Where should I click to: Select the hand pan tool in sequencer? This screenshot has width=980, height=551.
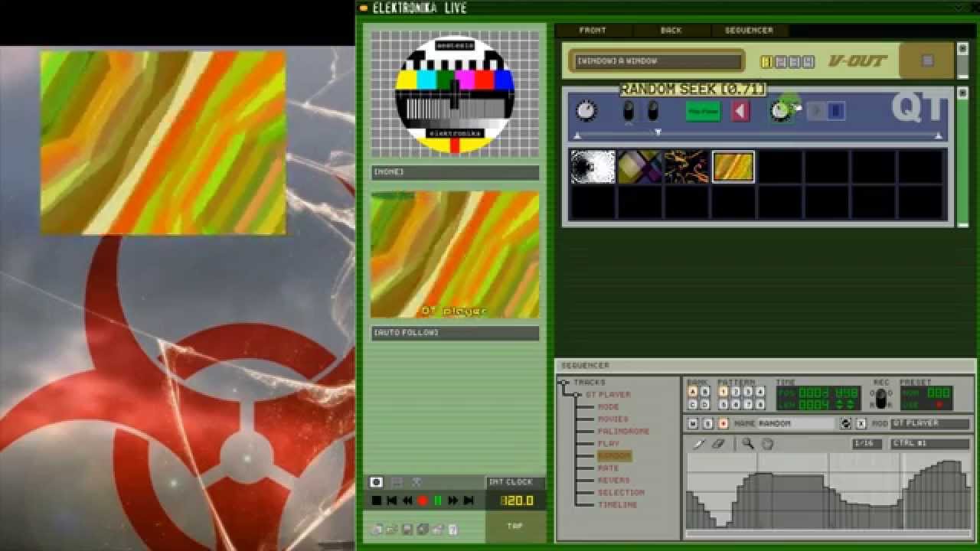767,444
